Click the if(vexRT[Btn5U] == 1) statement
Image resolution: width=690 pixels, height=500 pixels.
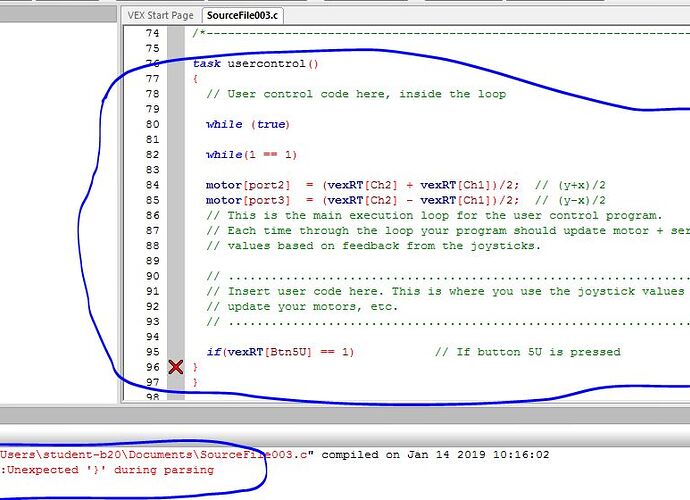(280, 352)
